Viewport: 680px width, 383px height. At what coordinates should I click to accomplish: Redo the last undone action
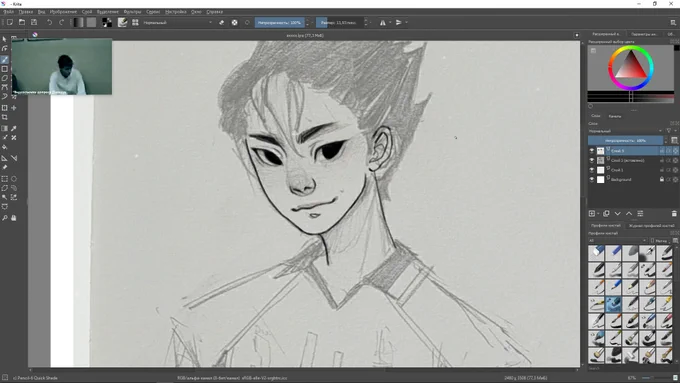pyautogui.click(x=61, y=23)
